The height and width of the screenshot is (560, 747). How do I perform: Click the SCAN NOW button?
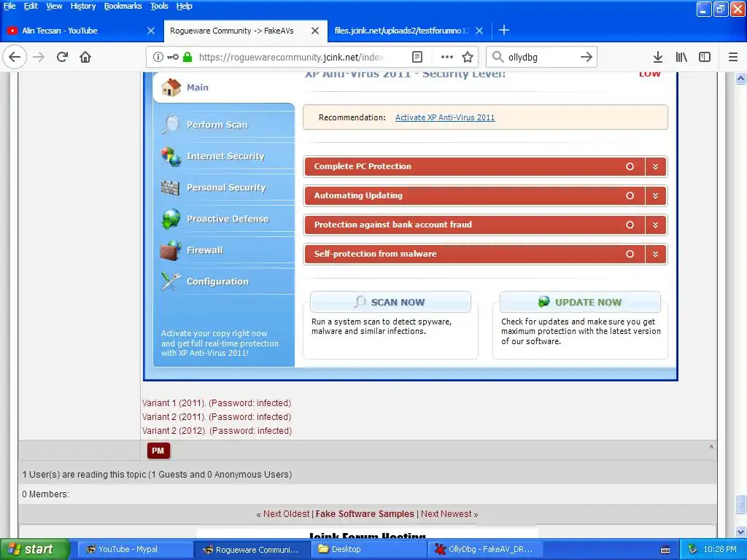coord(390,302)
